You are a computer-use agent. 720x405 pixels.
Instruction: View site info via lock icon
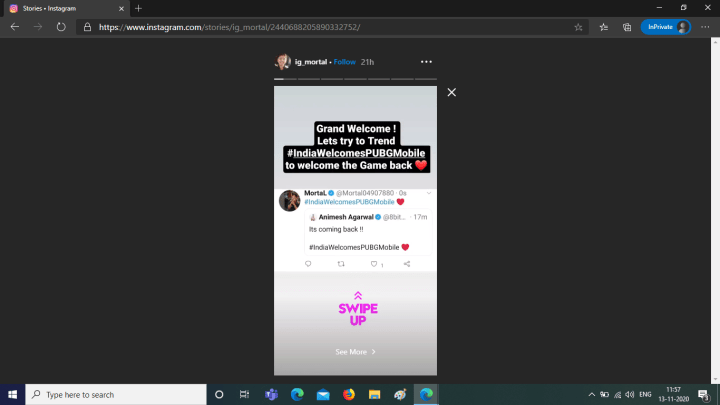[87, 27]
